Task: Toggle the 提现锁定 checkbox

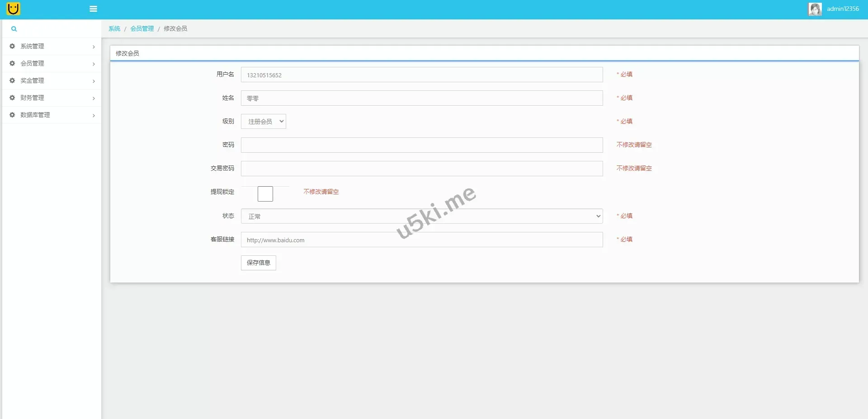Action: tap(265, 194)
